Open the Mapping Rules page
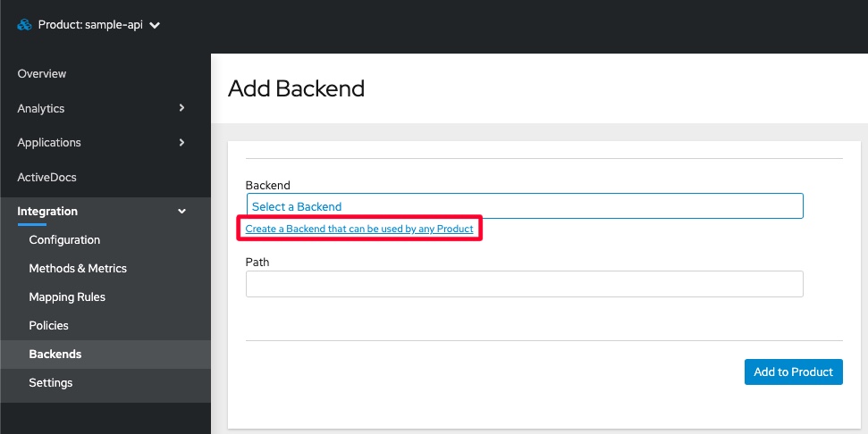868x434 pixels. (x=67, y=296)
